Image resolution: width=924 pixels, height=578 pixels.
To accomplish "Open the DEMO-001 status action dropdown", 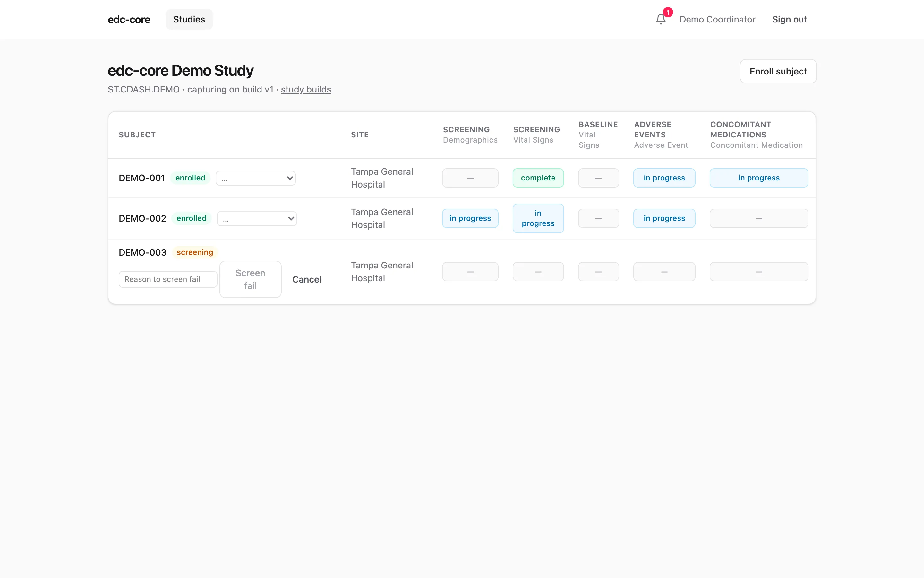I will coord(255,178).
